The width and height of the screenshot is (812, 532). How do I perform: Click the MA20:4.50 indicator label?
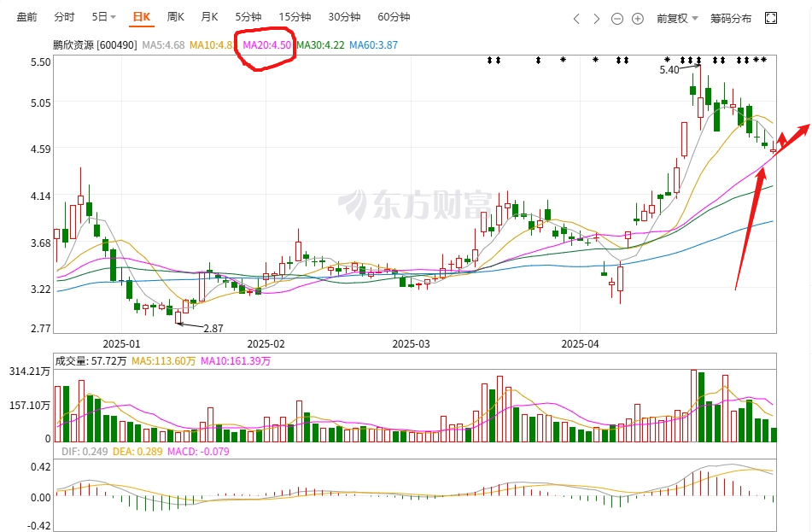click(x=266, y=45)
